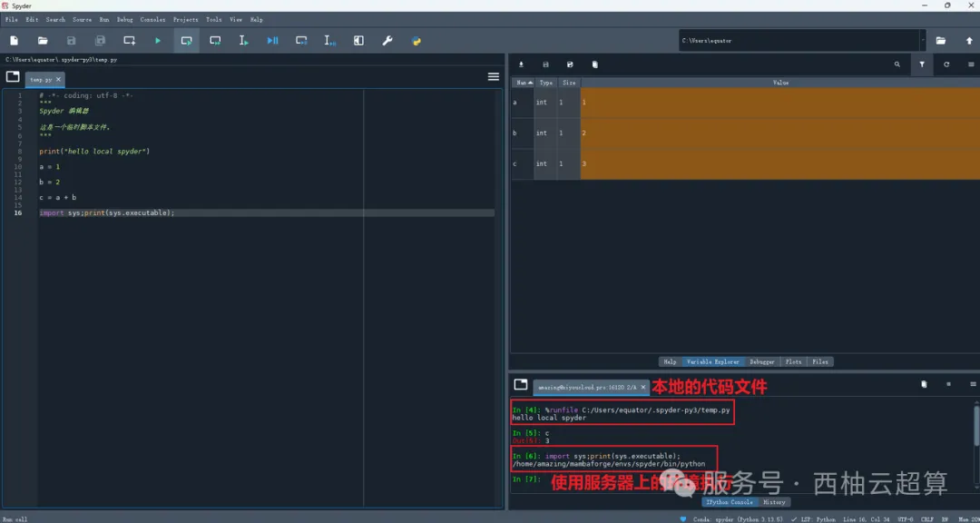
Task: Sort variables by Type column header
Action: coord(545,83)
